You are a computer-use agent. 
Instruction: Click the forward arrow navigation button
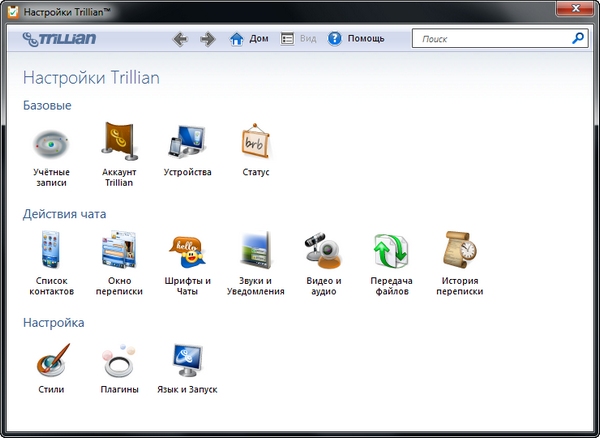[x=208, y=39]
